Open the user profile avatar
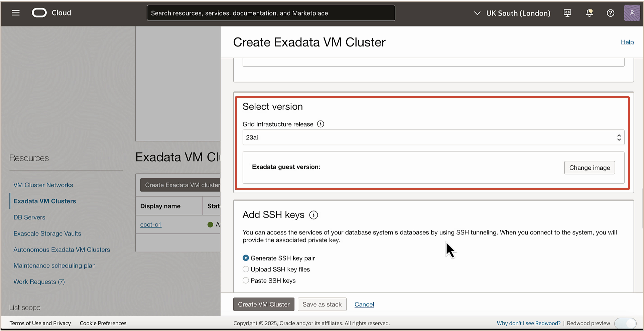This screenshot has width=644, height=331. click(632, 13)
